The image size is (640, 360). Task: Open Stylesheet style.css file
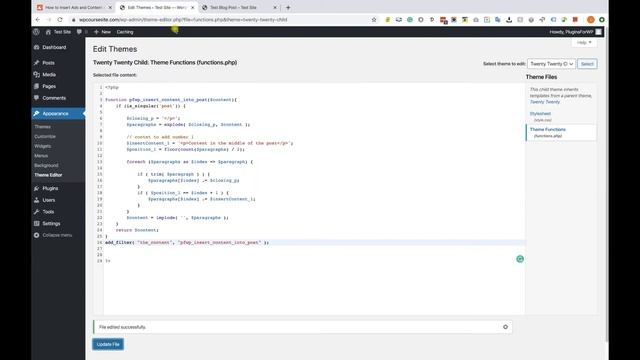tap(540, 117)
